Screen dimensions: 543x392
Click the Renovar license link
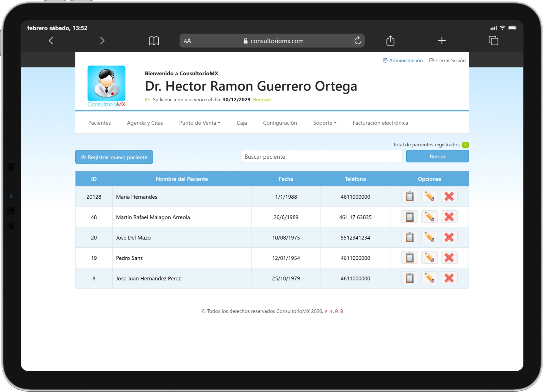262,100
